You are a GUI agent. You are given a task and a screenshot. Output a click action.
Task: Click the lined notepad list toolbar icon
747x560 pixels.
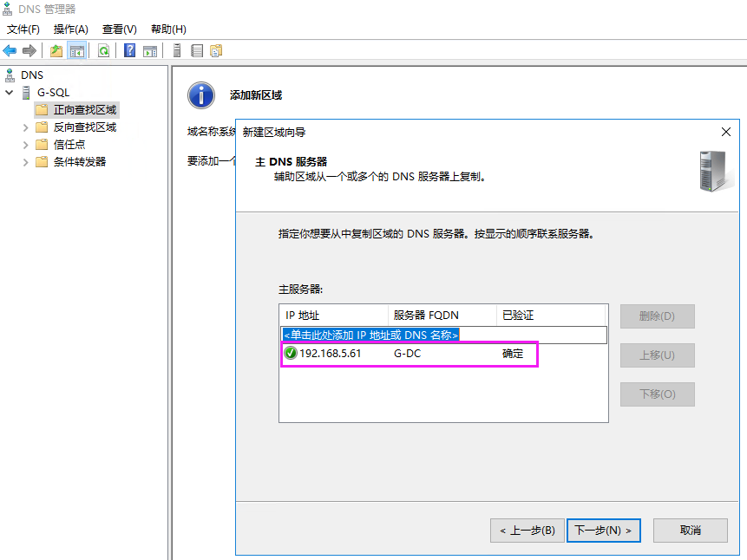coord(197,50)
